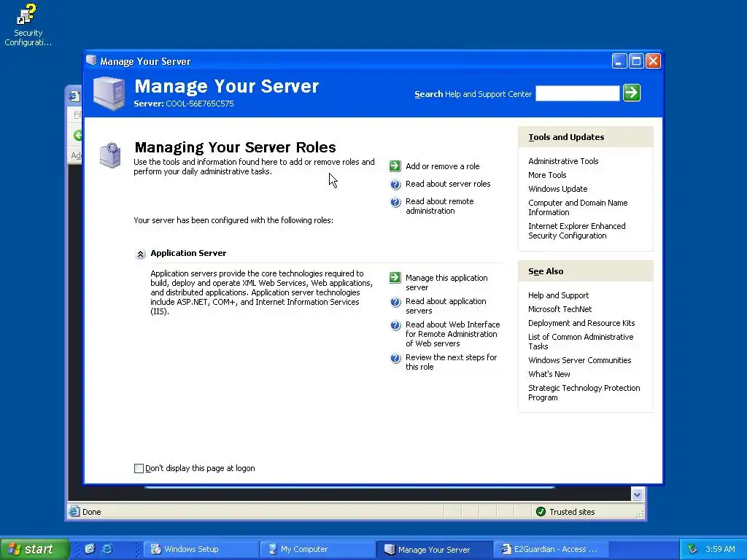Click help icon beside Read about Web Interface

point(395,325)
